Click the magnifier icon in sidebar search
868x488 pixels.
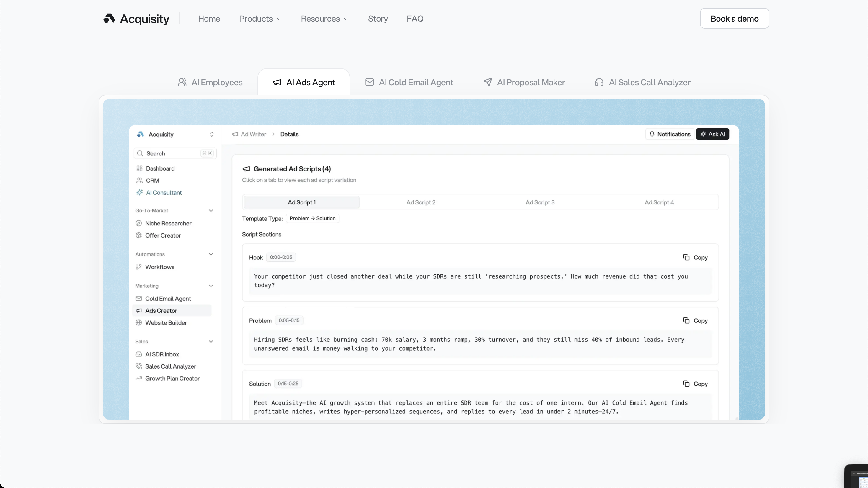coord(140,153)
